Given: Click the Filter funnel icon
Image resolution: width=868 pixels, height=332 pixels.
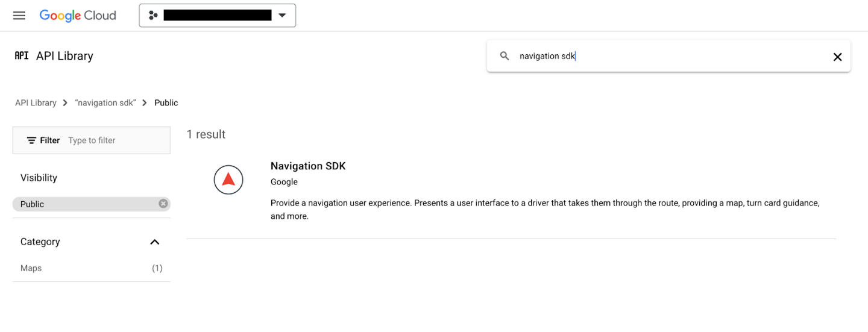Looking at the screenshot, I should click(31, 140).
